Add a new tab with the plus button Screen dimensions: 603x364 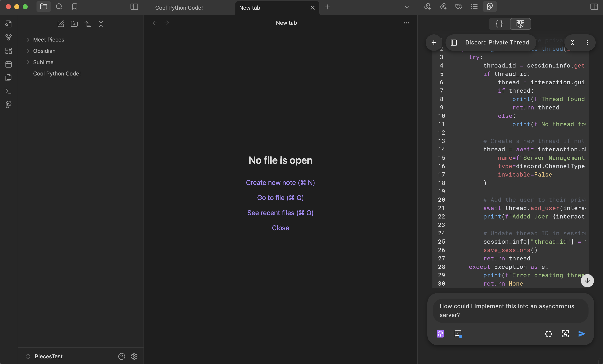coord(327,7)
